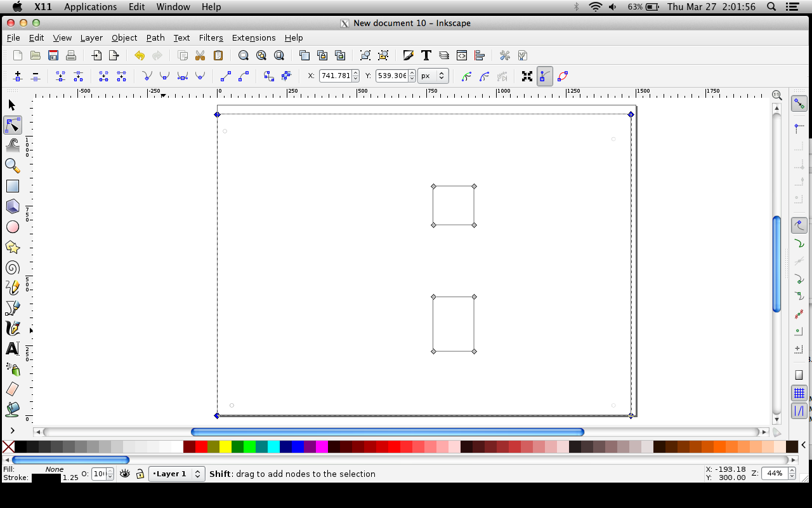Image resolution: width=812 pixels, height=508 pixels.
Task: Open the File menu
Action: [x=13, y=37]
